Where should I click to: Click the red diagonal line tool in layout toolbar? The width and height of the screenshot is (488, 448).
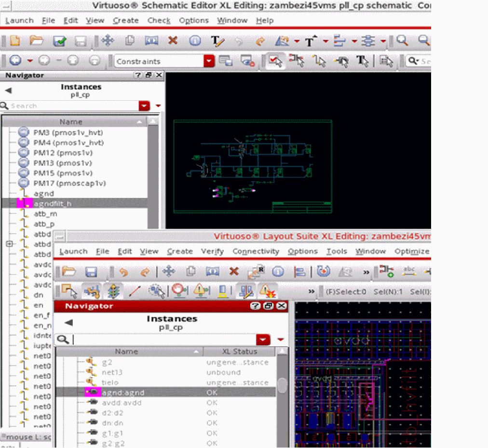(135, 290)
